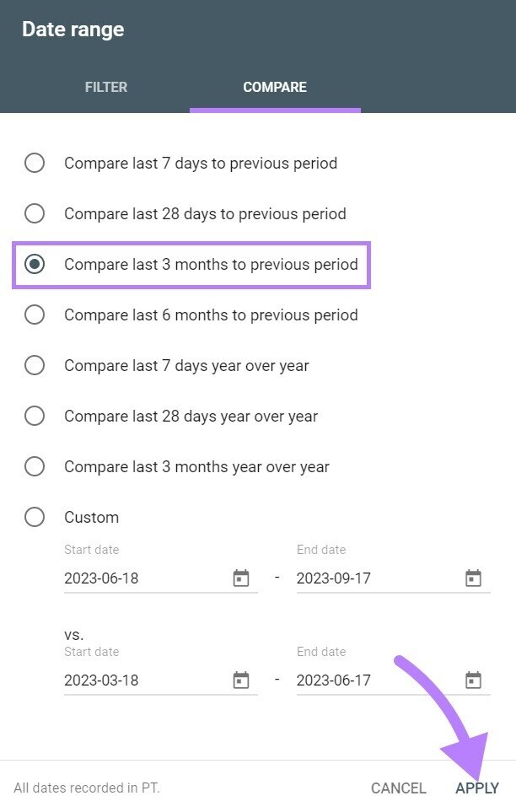Select compare last 7 days to previous period
This screenshot has width=516, height=812.
[x=35, y=163]
